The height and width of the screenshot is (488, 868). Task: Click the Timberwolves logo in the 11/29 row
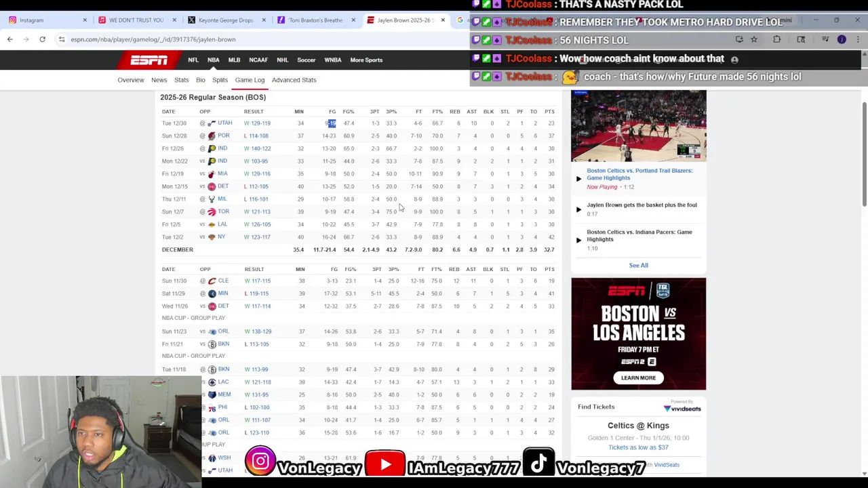point(212,293)
